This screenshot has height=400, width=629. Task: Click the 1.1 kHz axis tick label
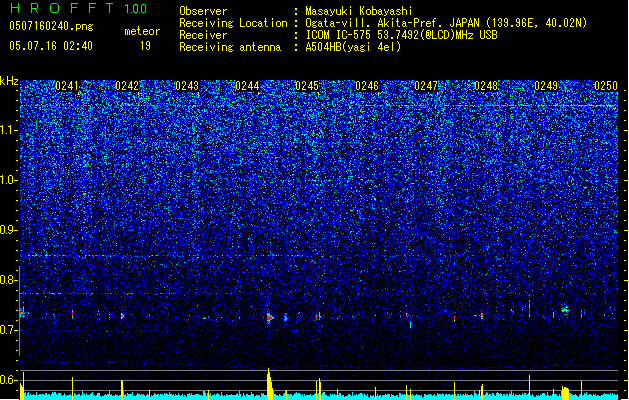[9, 130]
